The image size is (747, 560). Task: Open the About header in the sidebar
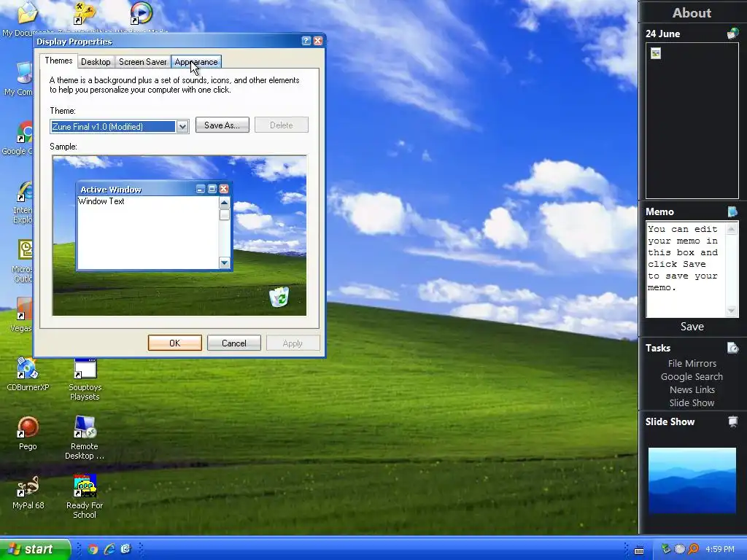pos(692,13)
